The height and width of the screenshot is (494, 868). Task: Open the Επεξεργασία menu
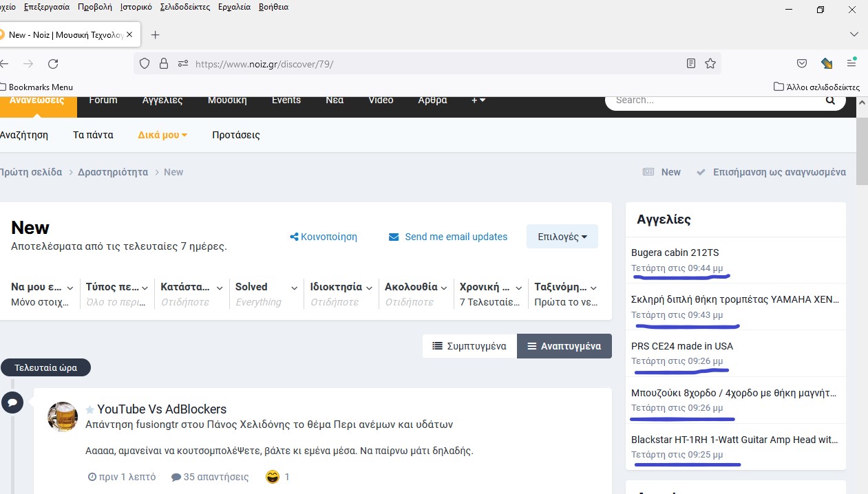pyautogui.click(x=47, y=7)
